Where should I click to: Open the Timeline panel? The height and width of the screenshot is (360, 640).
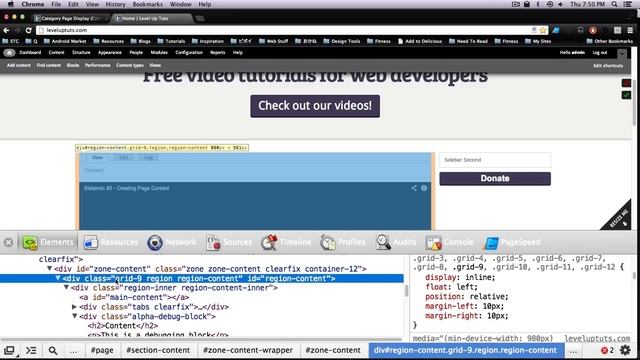(286, 242)
